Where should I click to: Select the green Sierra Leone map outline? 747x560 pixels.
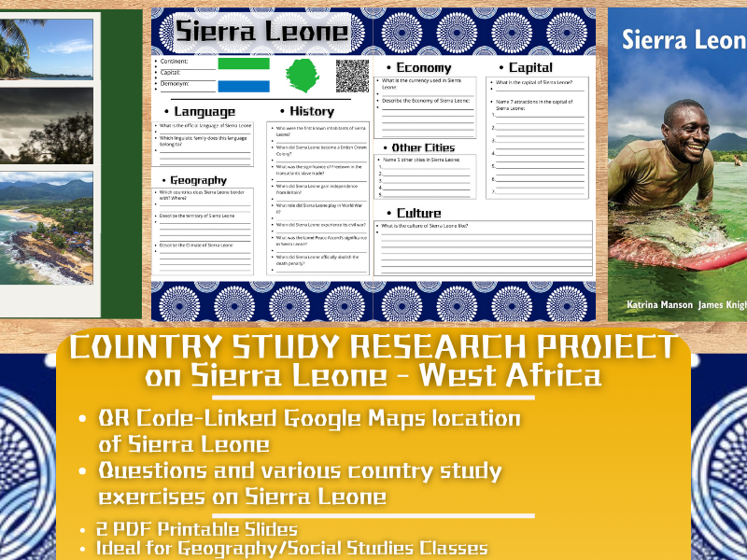click(x=303, y=76)
